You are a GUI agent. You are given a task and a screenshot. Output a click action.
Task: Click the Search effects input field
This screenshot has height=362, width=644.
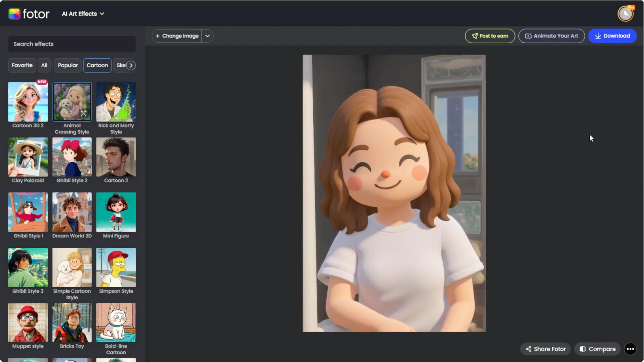click(72, 44)
